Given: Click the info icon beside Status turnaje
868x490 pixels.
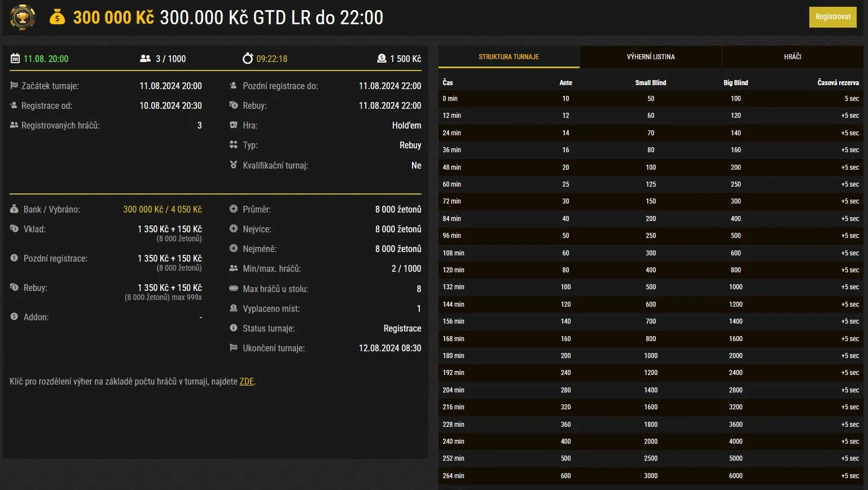Looking at the screenshot, I should [x=234, y=328].
